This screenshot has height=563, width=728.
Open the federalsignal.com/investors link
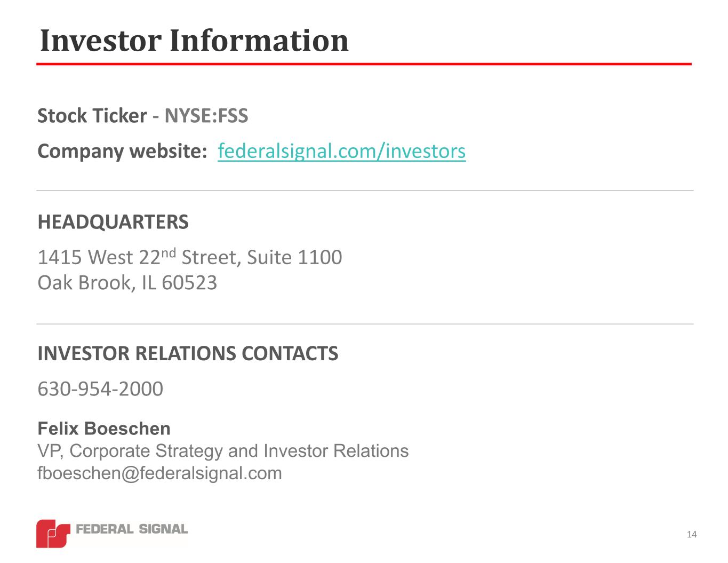pos(341,151)
